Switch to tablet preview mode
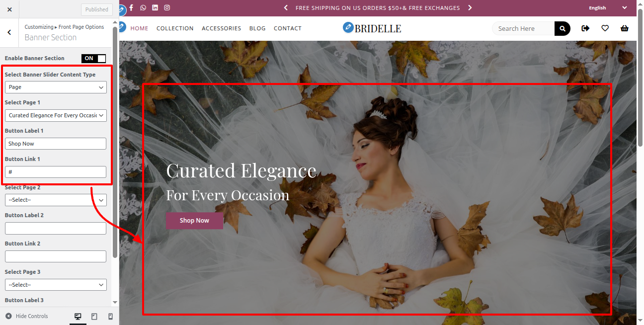Viewport: 644px width, 325px height. (x=94, y=316)
